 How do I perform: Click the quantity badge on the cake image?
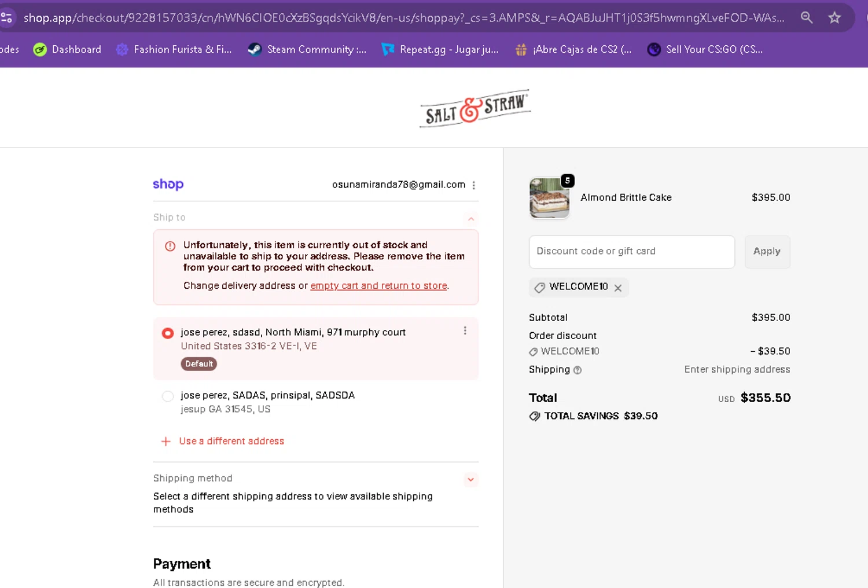(x=568, y=181)
